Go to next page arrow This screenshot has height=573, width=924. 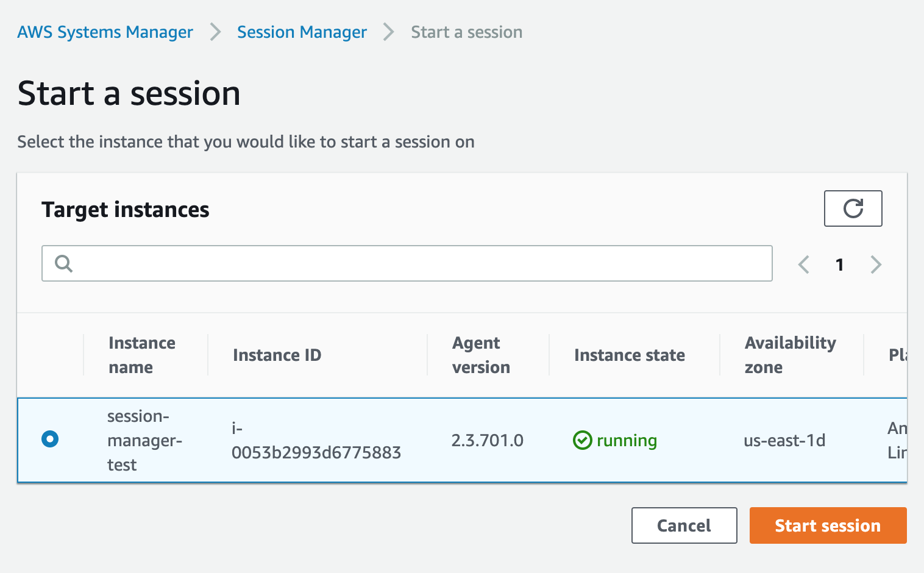coord(876,265)
